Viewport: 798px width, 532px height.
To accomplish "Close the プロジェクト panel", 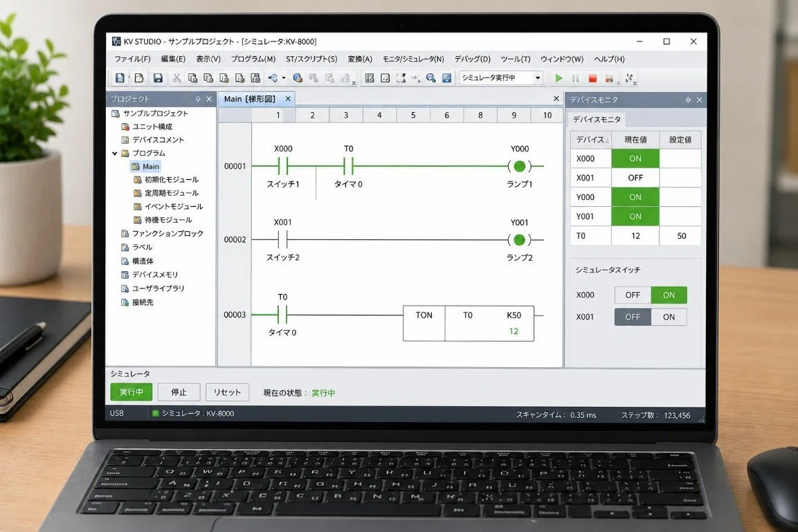I will click(x=208, y=99).
